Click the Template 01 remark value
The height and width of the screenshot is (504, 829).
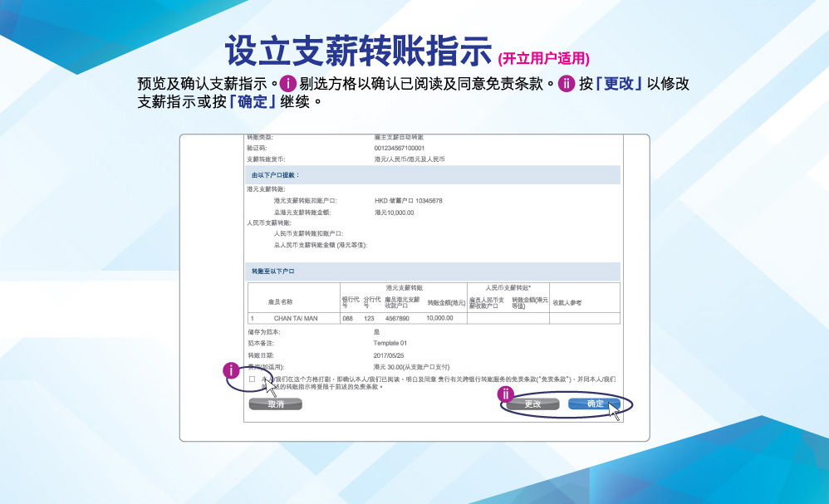[390, 342]
